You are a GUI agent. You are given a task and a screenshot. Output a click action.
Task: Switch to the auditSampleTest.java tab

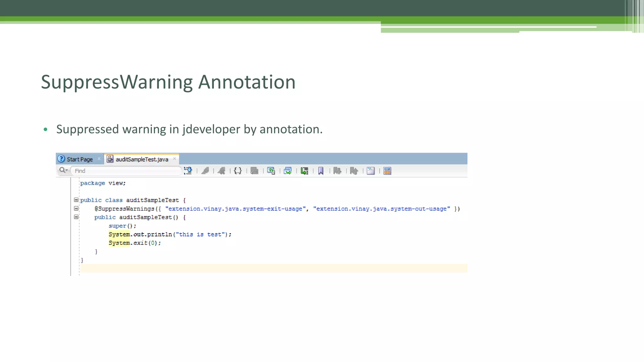click(142, 159)
